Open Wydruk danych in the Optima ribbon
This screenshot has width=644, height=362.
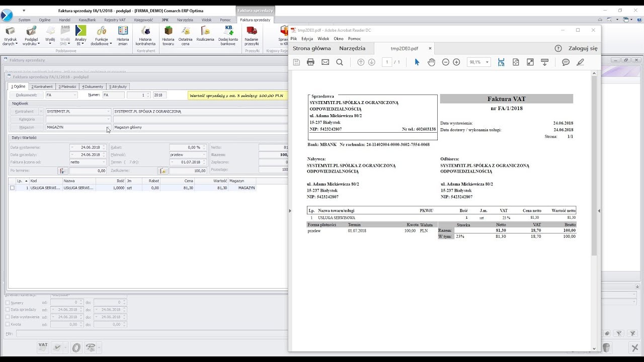coord(10,36)
